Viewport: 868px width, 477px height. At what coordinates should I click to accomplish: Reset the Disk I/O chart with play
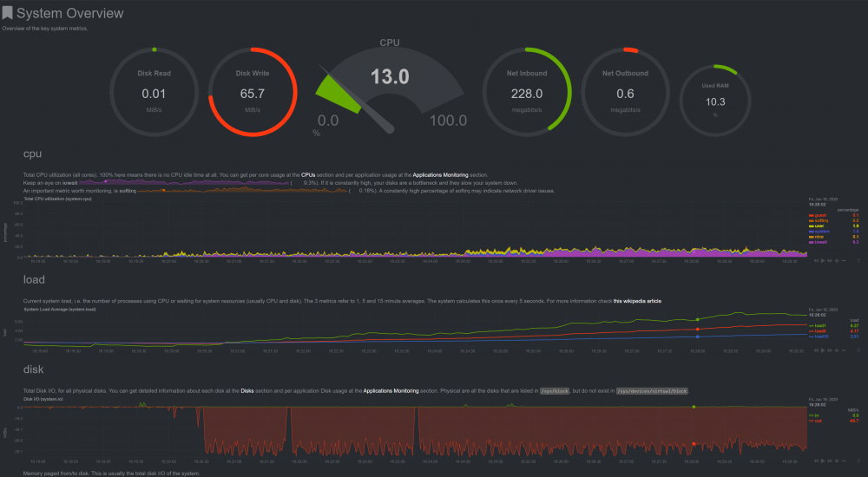point(823,461)
